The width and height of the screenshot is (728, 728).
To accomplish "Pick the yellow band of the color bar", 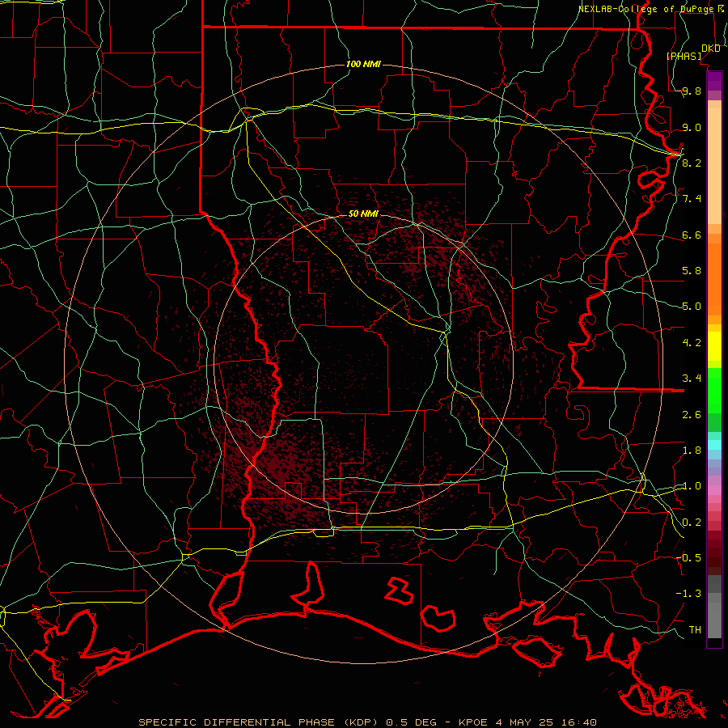I will pyautogui.click(x=714, y=346).
